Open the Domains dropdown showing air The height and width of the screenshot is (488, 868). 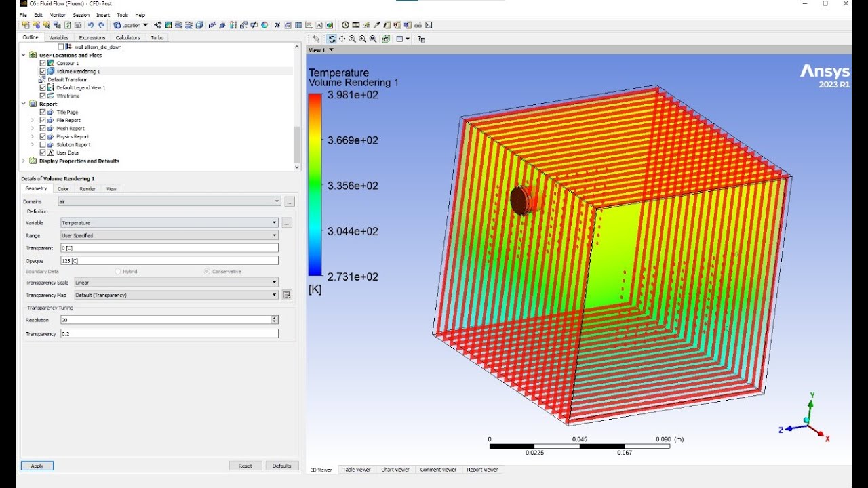point(170,201)
